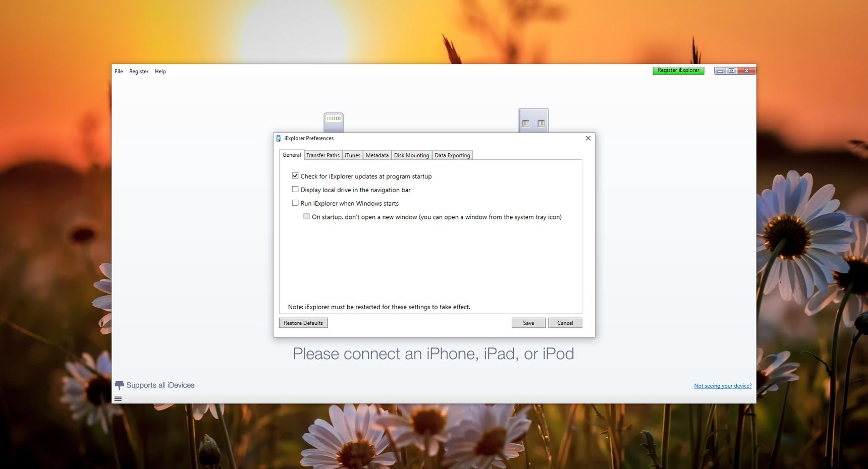Click the iExplorer Preferences title icon

click(279, 138)
